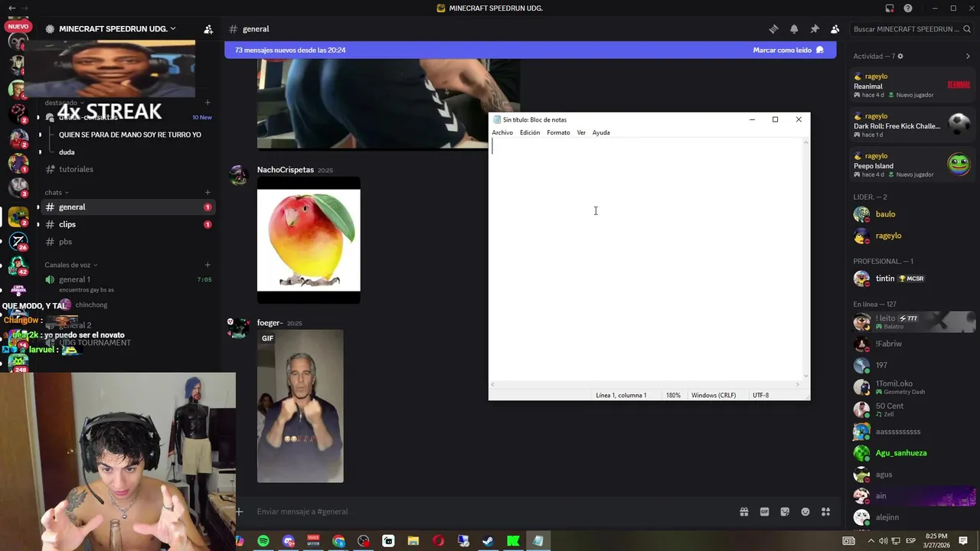Select member baulo in list
Image resolution: width=980 pixels, height=551 pixels.
coord(912,214)
